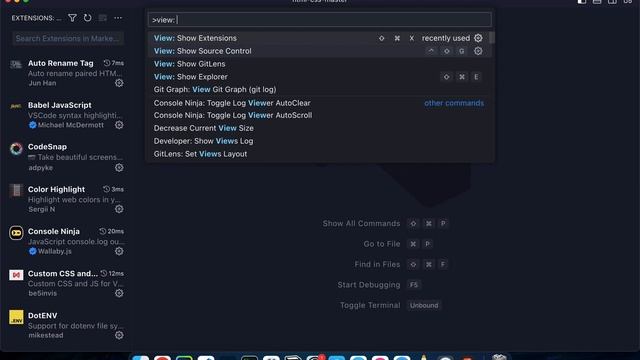Configure keybinding for Show Source Control
The image size is (640, 360).
[x=478, y=51]
